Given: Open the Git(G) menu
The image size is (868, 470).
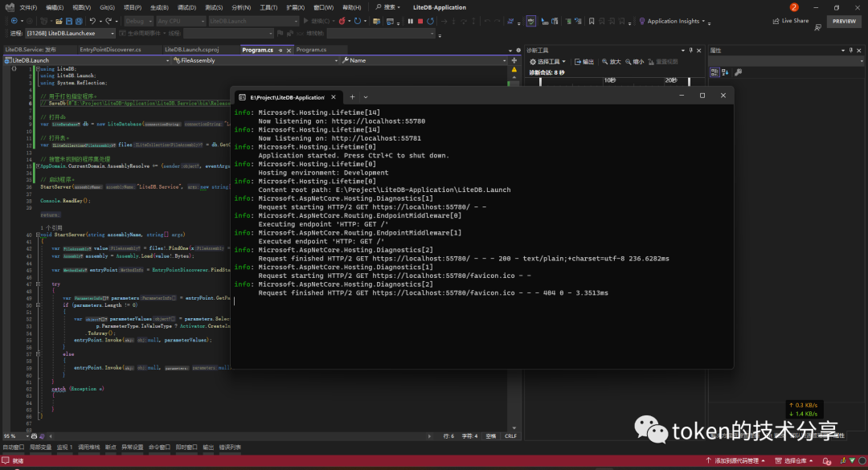Looking at the screenshot, I should pyautogui.click(x=107, y=8).
